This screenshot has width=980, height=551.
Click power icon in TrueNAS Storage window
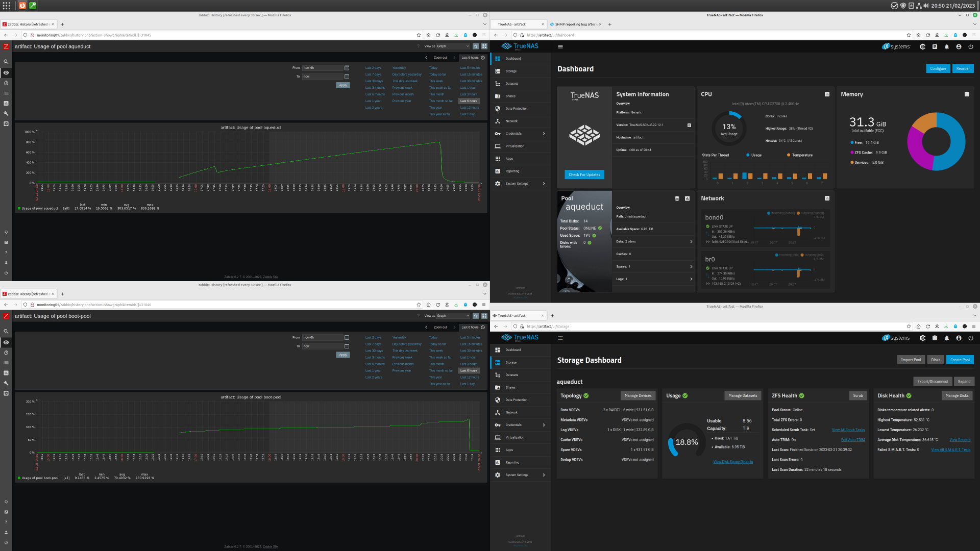[x=971, y=338]
